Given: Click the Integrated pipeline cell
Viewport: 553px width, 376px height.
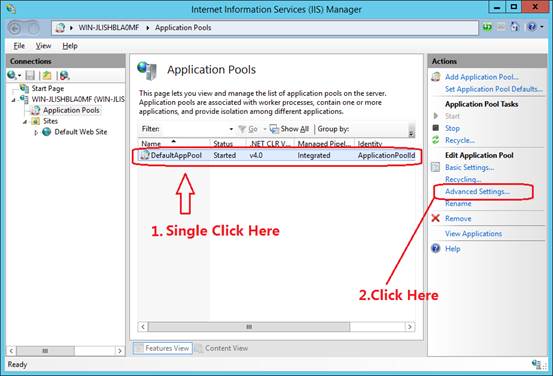Looking at the screenshot, I should click(x=314, y=155).
